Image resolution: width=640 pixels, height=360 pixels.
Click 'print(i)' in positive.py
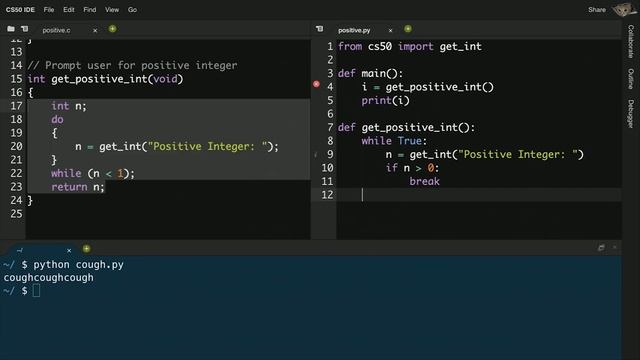click(x=385, y=100)
